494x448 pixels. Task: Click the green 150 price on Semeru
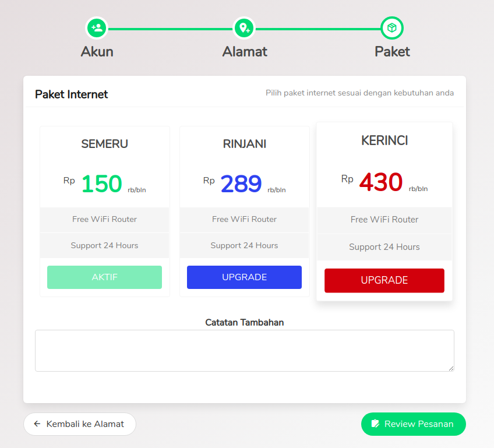[102, 184]
